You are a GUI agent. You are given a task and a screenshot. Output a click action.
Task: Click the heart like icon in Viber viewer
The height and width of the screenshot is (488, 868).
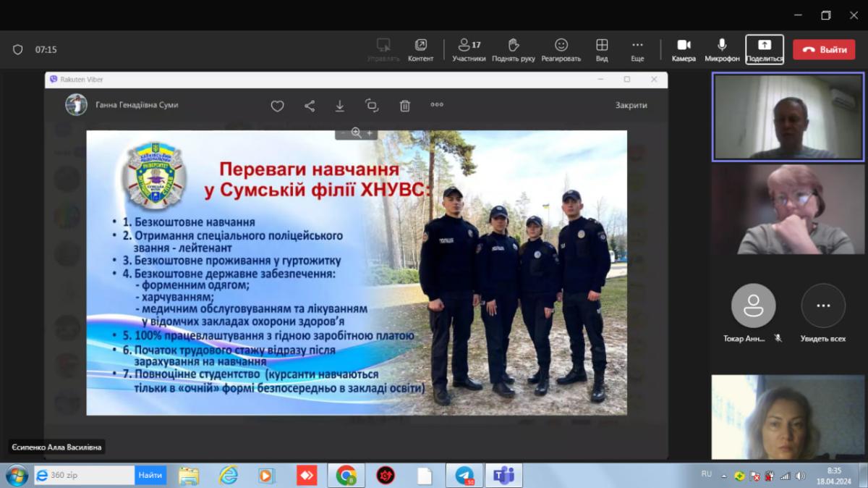click(277, 106)
